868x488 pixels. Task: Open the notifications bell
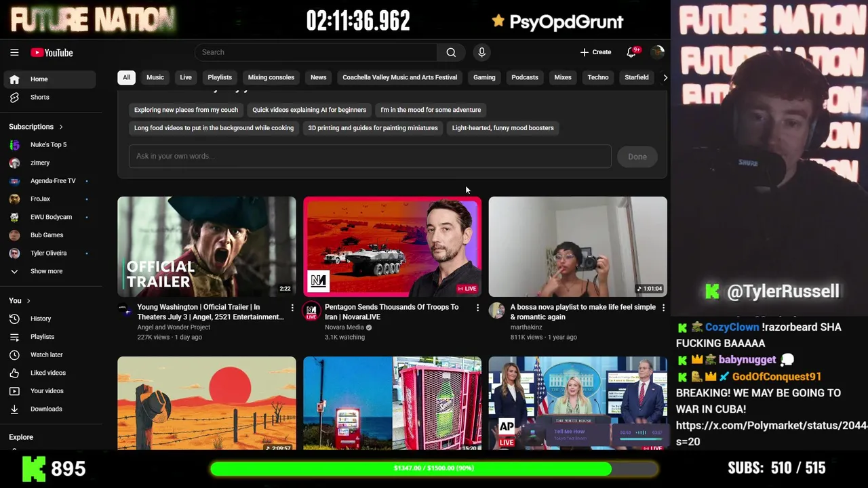pyautogui.click(x=631, y=52)
